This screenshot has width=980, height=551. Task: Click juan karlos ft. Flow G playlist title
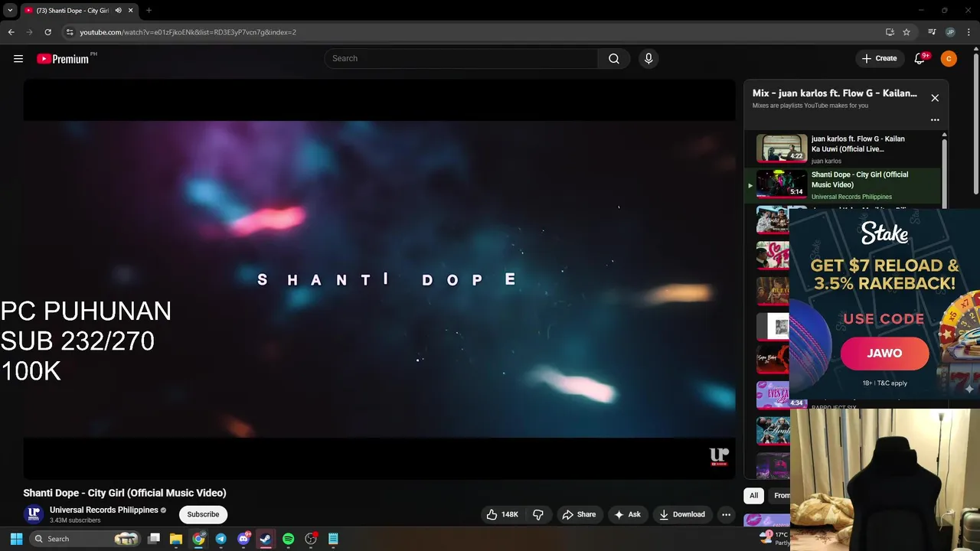[857, 144]
